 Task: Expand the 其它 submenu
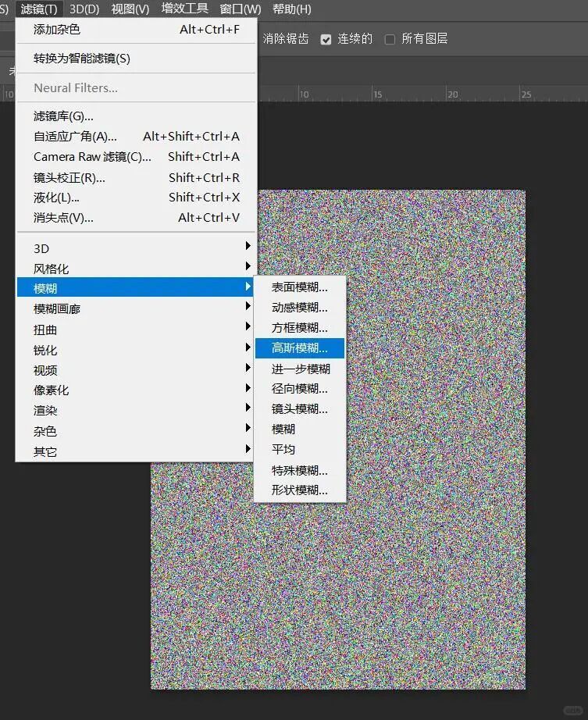tap(136, 451)
